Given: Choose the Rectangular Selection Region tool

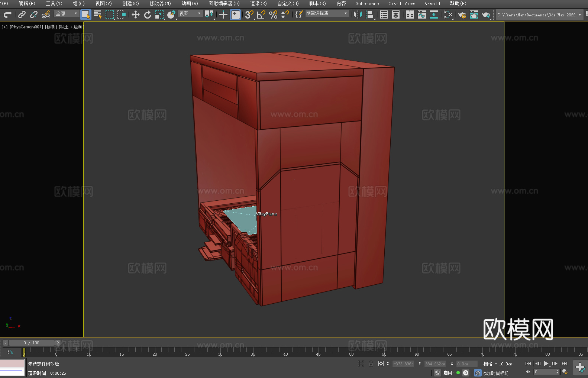Looking at the screenshot, I should [110, 14].
